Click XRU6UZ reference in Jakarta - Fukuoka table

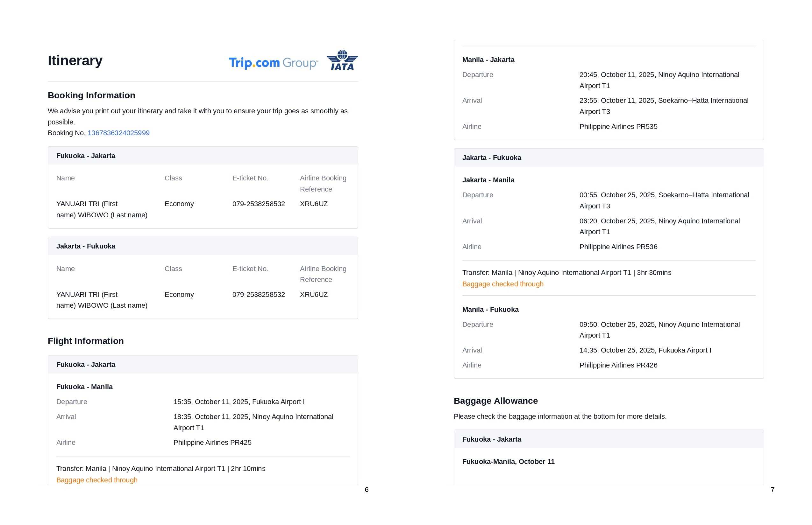[314, 295]
